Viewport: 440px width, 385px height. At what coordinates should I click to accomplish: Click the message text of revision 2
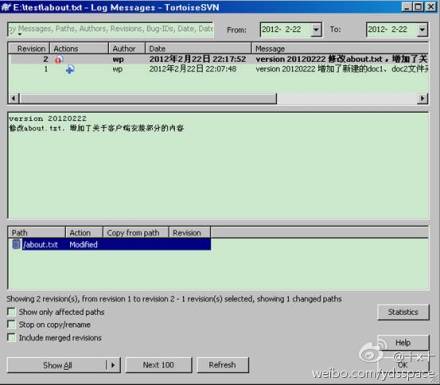pos(342,59)
